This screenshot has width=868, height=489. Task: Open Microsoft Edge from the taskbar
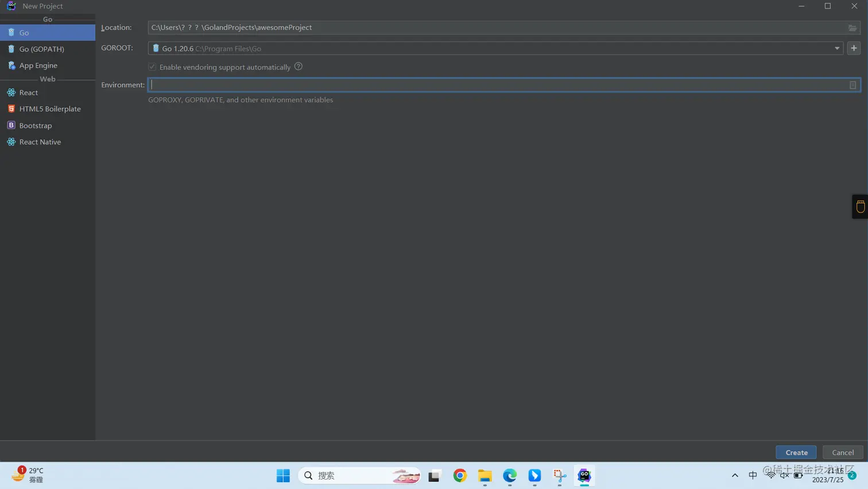click(x=510, y=476)
